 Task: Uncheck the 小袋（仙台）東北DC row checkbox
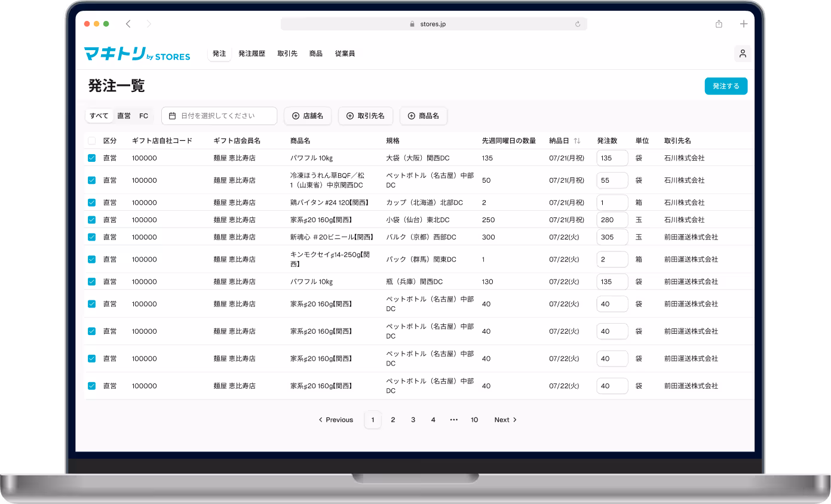coord(91,220)
